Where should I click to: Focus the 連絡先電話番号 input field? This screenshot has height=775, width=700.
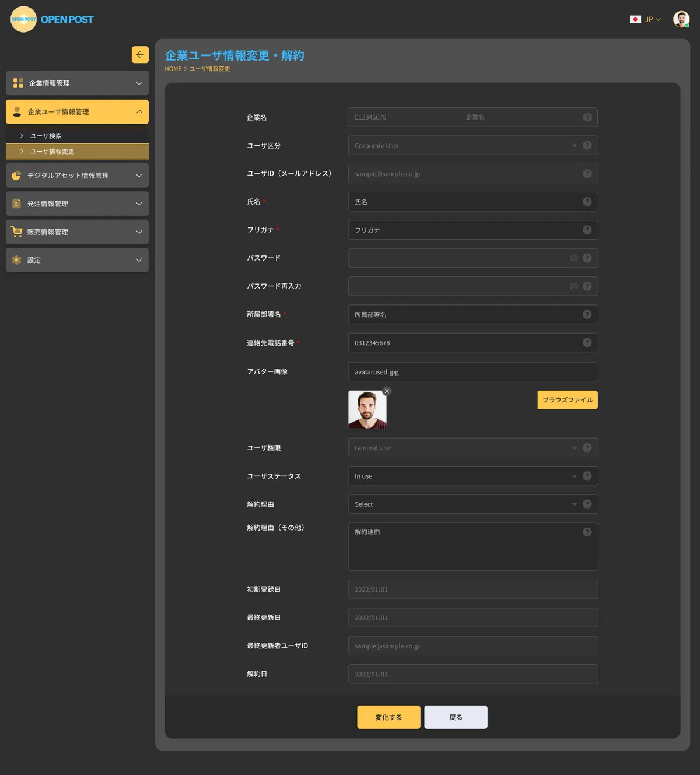pyautogui.click(x=473, y=343)
